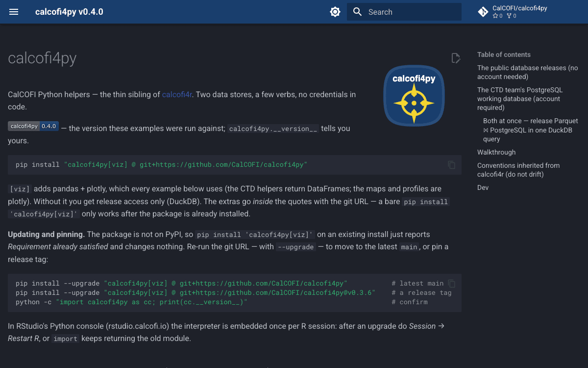Open the hamburger navigation menu
The width and height of the screenshot is (588, 368).
coord(14,12)
